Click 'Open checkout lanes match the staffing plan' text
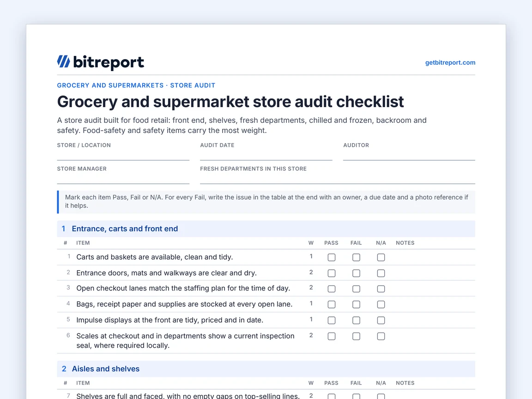Viewport: 532px width, 399px height. click(x=183, y=288)
